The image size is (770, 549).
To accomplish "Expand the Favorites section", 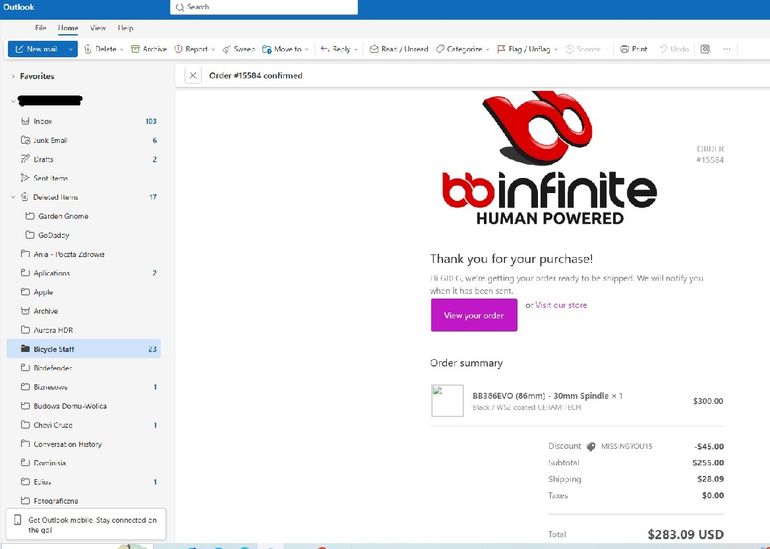I will coord(13,76).
